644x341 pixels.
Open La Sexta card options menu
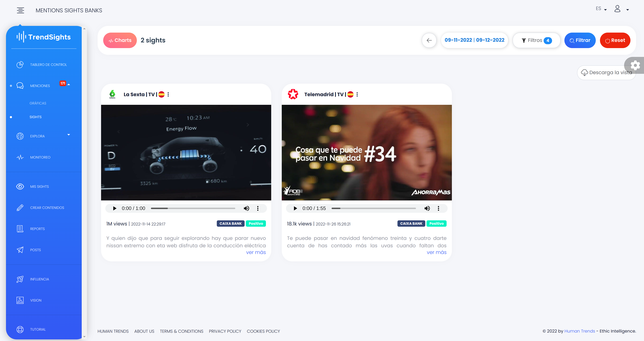[x=168, y=95]
